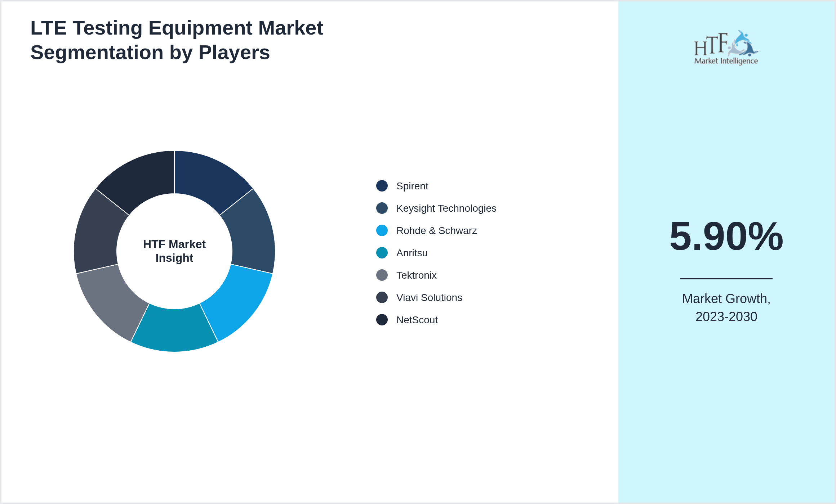The width and height of the screenshot is (836, 504).
Task: Click the Tektronix gray legend circle
Action: (381, 275)
